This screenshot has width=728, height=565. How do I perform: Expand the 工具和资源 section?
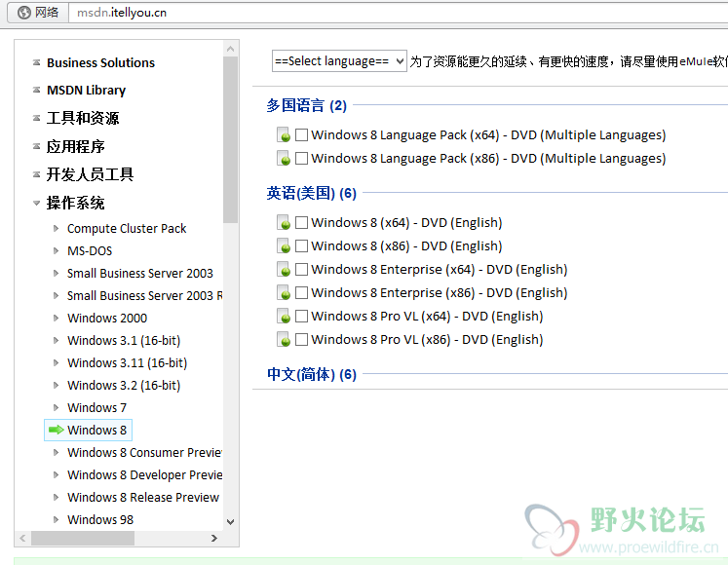coord(36,118)
